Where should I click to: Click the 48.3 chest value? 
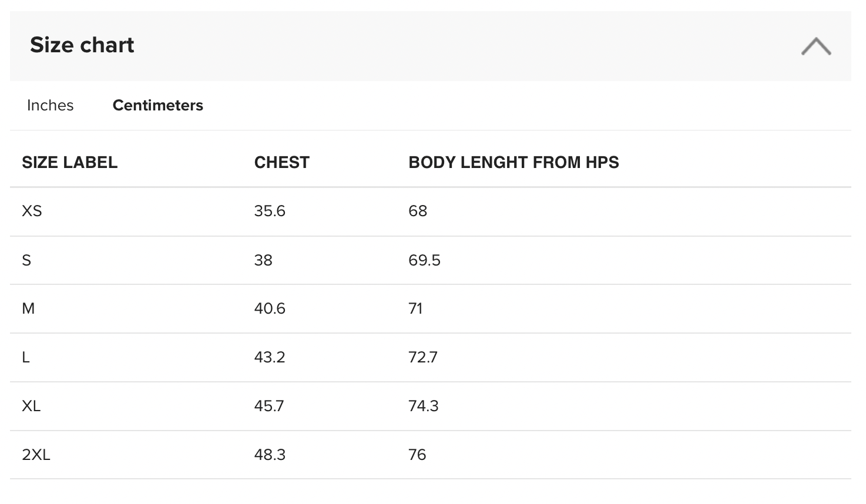(270, 455)
